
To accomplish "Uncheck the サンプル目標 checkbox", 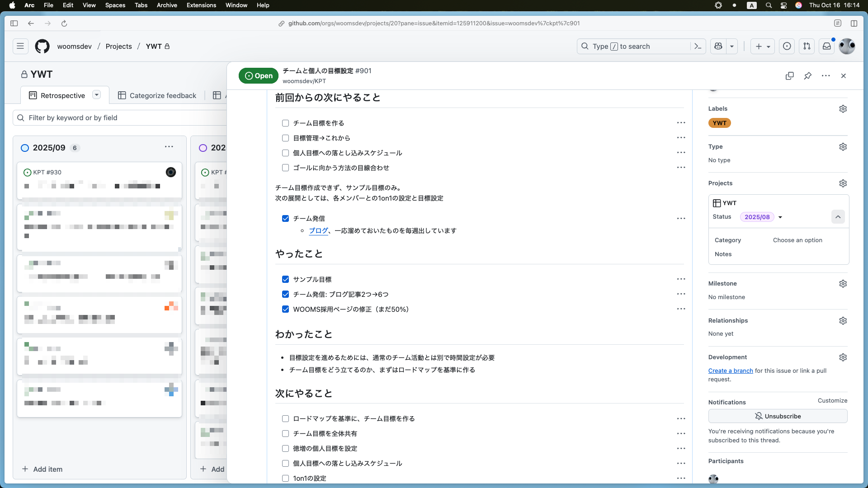I will (285, 279).
